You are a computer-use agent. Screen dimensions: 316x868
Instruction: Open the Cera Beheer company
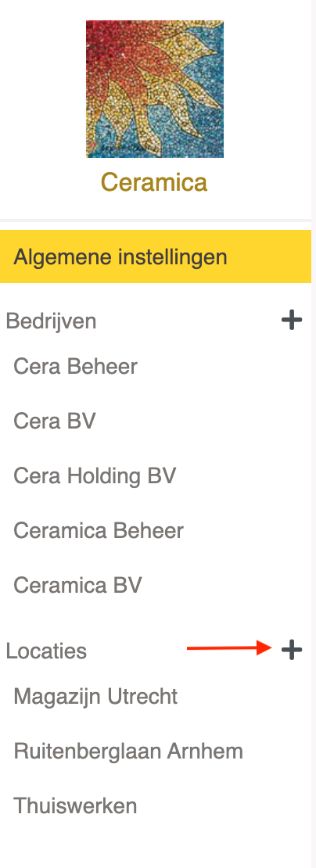point(75,367)
